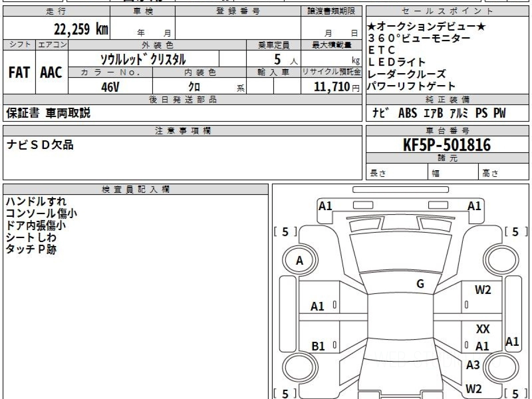Select the セールスポイント header
The image size is (532, 399).
point(447,12)
